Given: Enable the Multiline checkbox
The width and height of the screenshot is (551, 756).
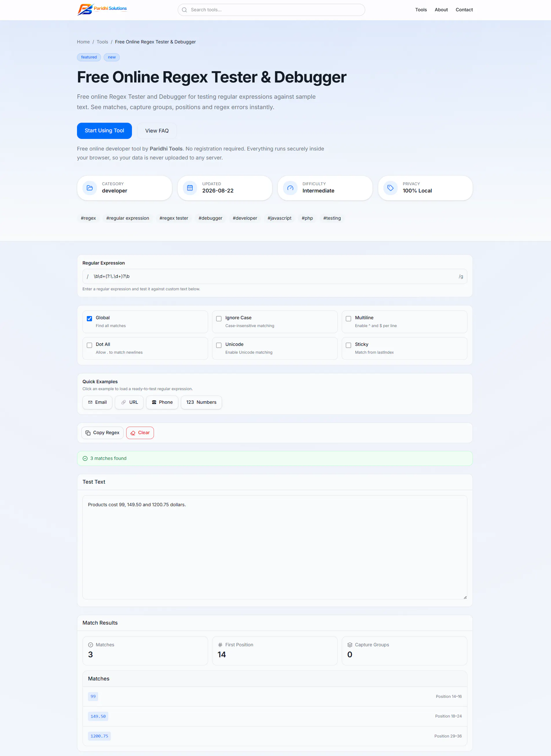Looking at the screenshot, I should (348, 319).
